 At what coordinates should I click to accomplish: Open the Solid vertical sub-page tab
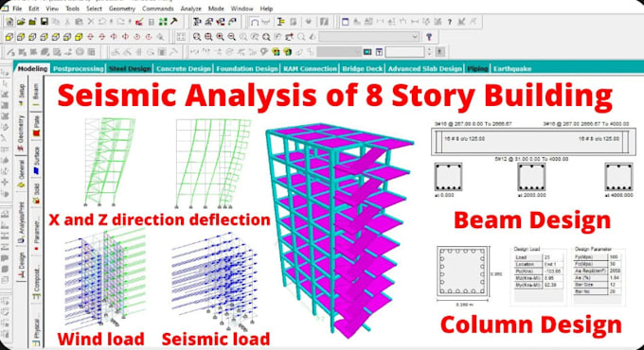36,194
